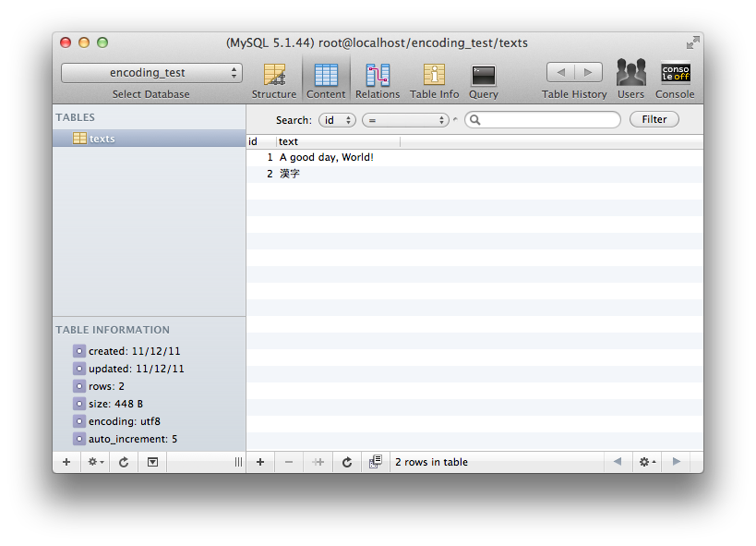This screenshot has width=756, height=546.
Task: Open the database selector dropdown
Action: pyautogui.click(x=151, y=72)
